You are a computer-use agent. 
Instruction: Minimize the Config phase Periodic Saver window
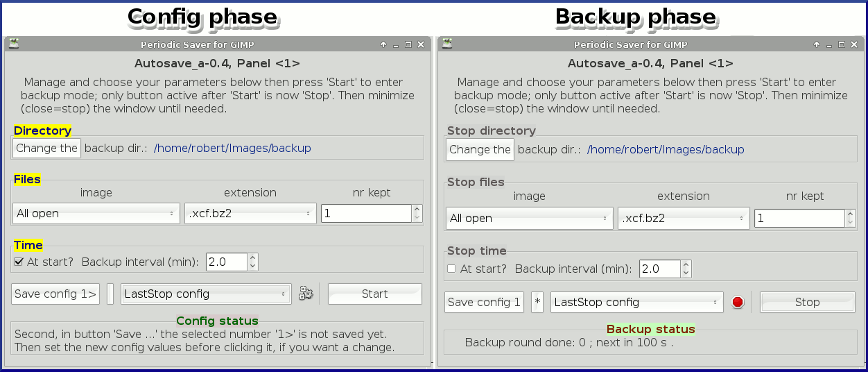tap(396, 45)
